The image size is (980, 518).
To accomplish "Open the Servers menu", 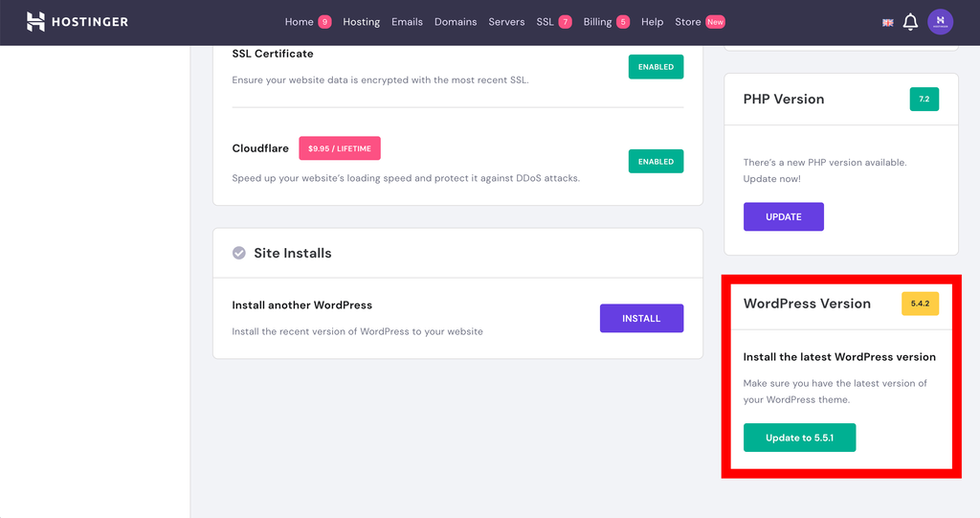I will (x=506, y=22).
